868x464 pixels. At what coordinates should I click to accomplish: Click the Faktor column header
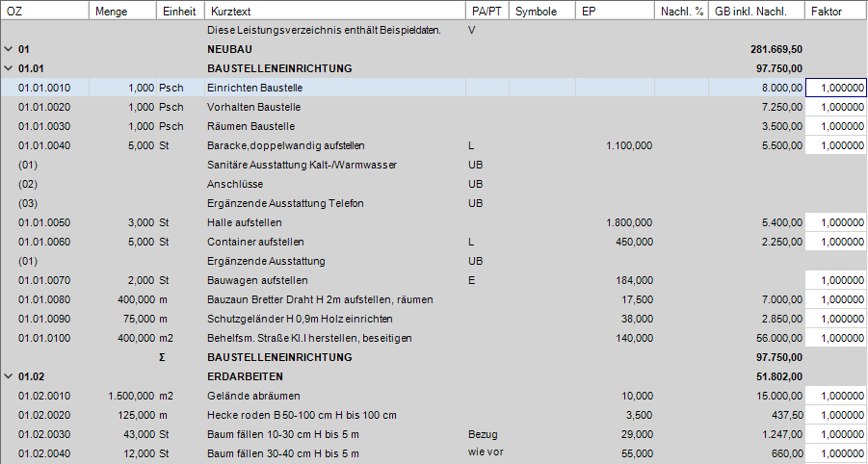click(x=836, y=11)
